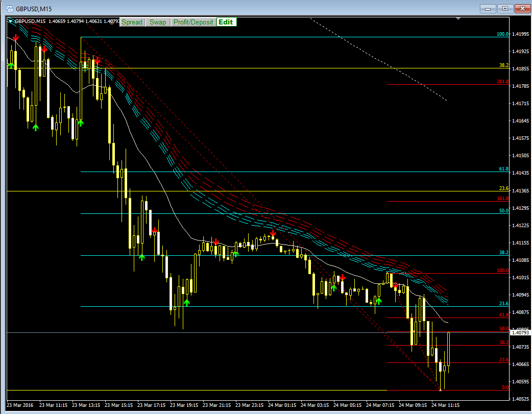Click the 1.41435 price on the scale
The image size is (532, 414).
point(520,173)
